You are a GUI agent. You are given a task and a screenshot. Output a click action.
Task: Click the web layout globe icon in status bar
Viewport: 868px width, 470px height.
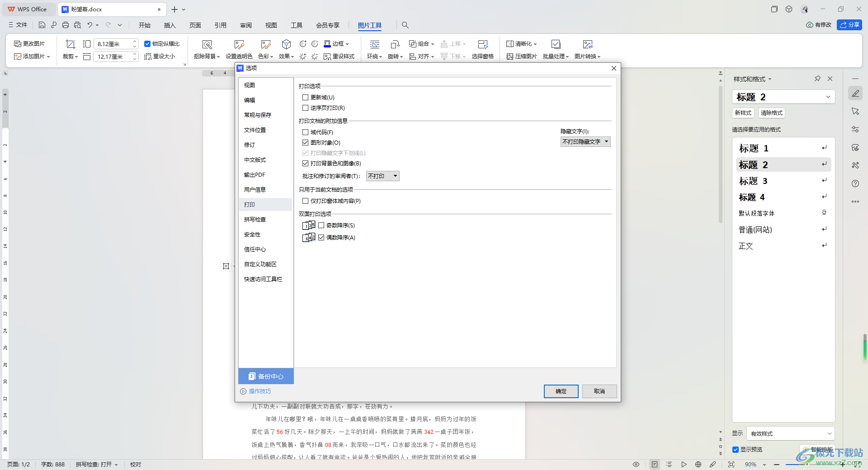698,465
